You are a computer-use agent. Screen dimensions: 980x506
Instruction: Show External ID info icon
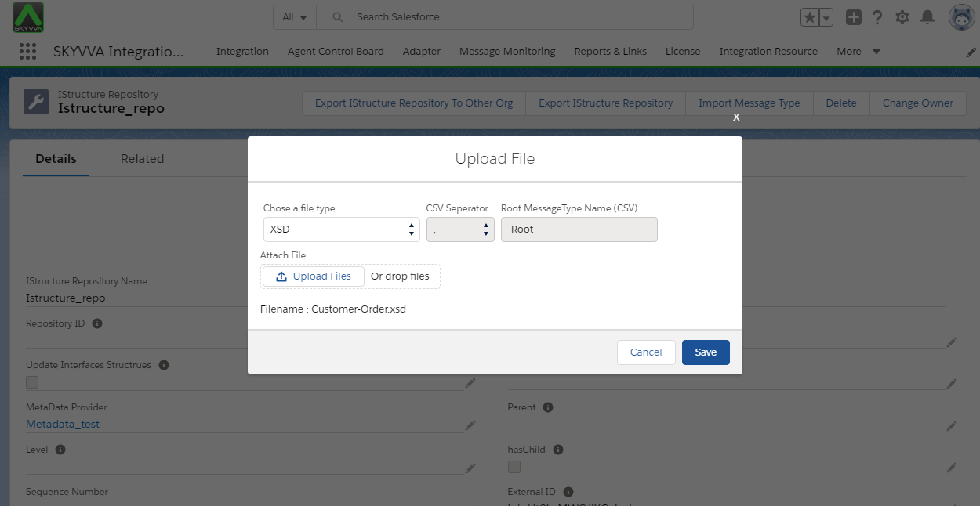click(x=568, y=492)
